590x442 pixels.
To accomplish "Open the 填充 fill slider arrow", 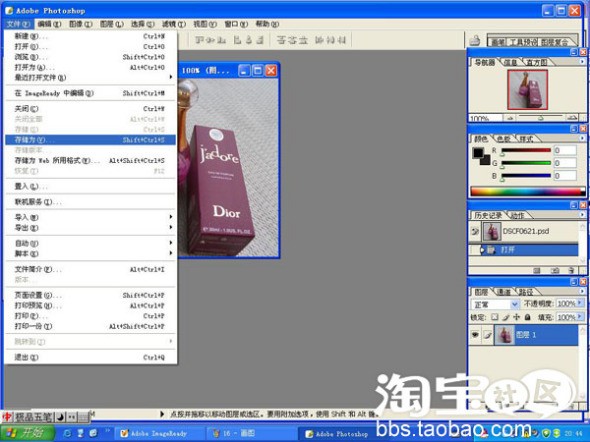I will click(x=580, y=317).
